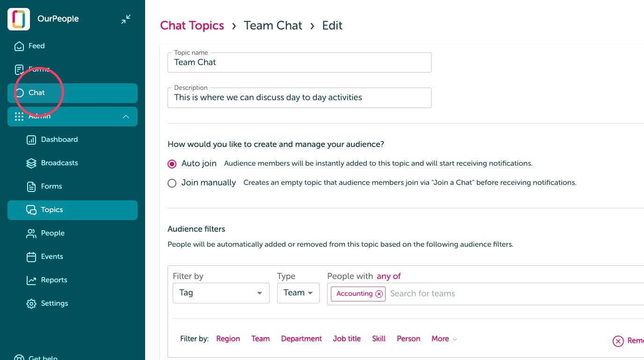Open the Events calendar icon
This screenshot has height=360, width=644.
(x=31, y=257)
